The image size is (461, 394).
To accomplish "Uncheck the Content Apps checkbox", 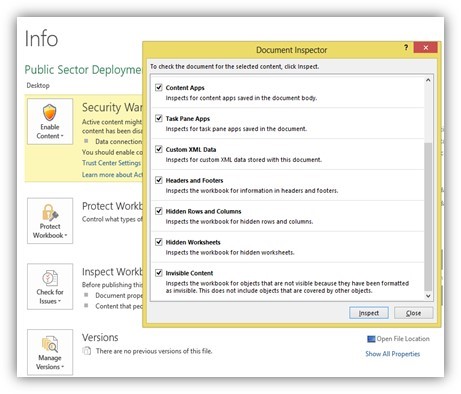I will pos(159,88).
